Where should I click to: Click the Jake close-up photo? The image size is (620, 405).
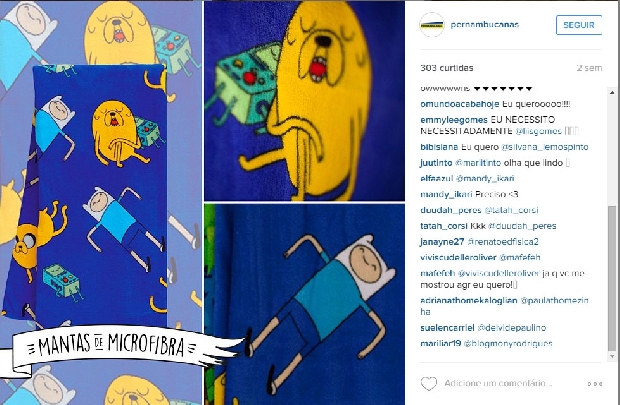tap(304, 101)
